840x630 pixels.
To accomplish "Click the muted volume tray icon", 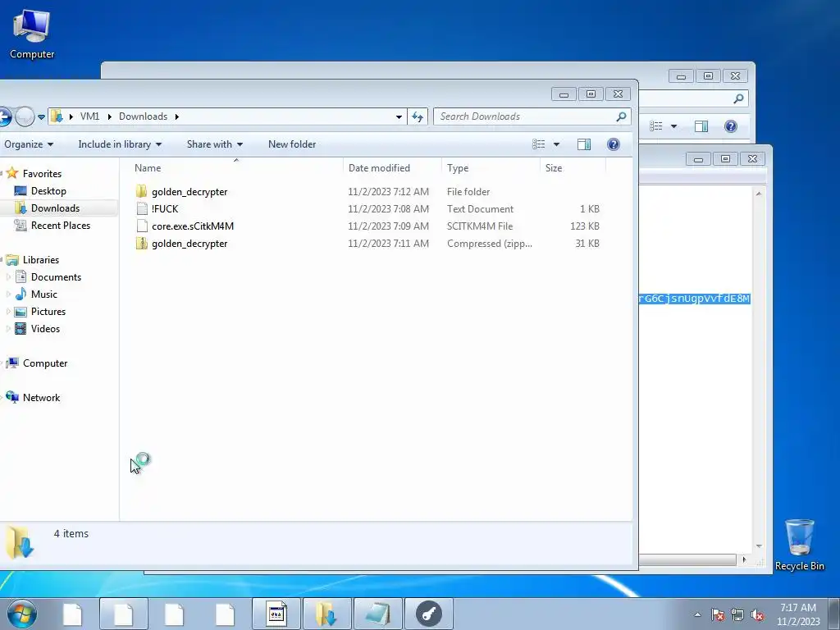I will pyautogui.click(x=757, y=614).
